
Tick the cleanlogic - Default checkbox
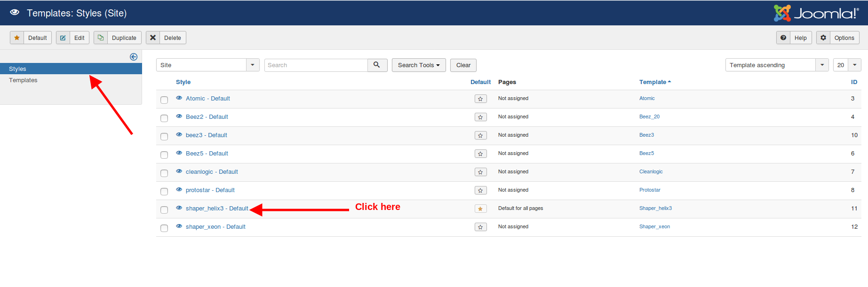164,173
